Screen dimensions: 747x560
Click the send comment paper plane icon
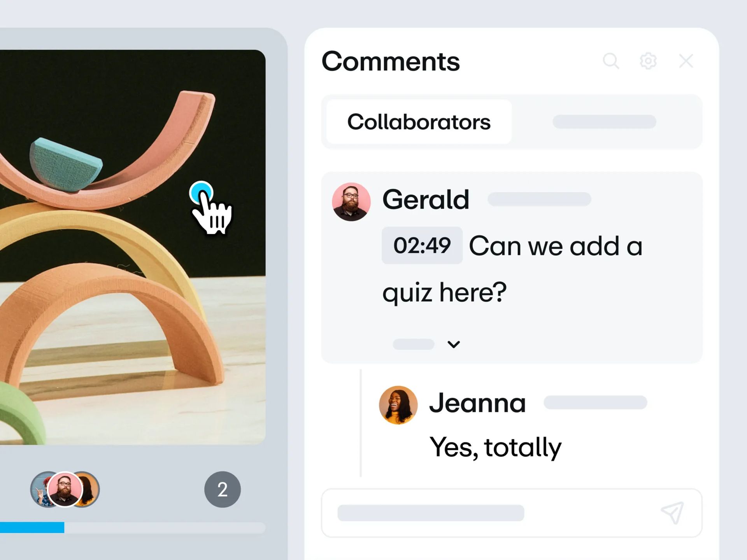coord(672,513)
